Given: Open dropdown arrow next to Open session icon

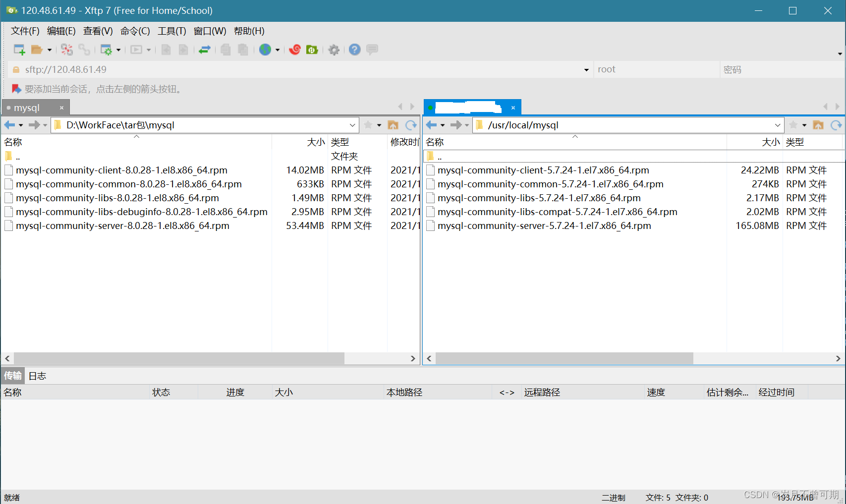Looking at the screenshot, I should (49, 50).
